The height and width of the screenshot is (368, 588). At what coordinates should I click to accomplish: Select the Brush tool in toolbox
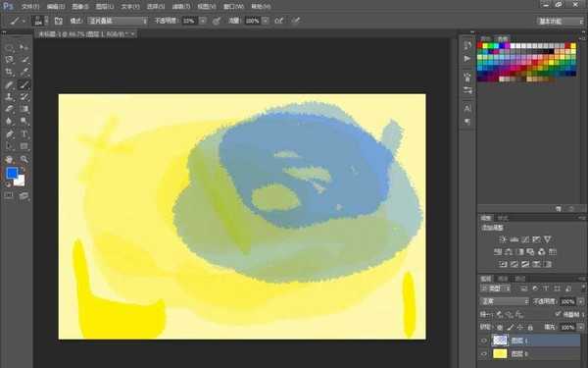point(24,84)
